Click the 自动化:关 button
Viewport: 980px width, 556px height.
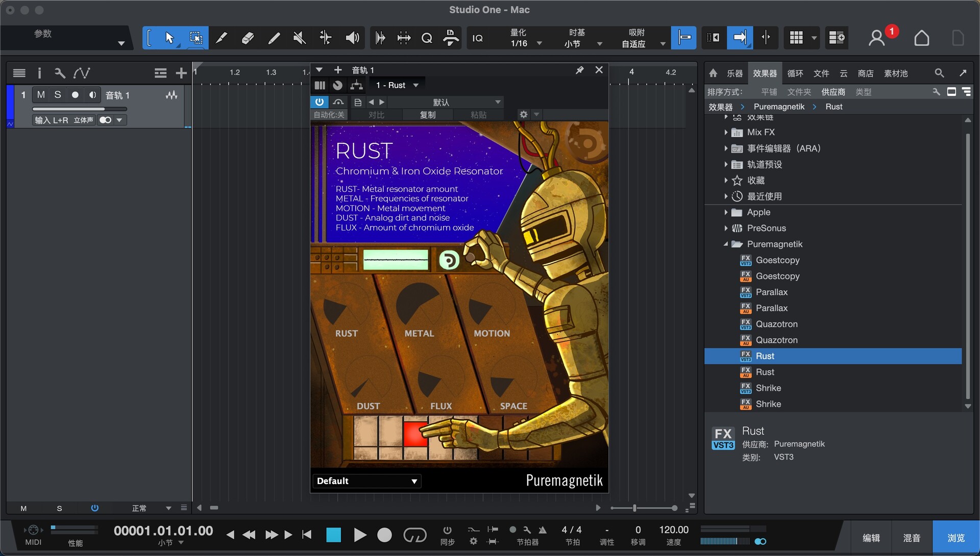[329, 115]
